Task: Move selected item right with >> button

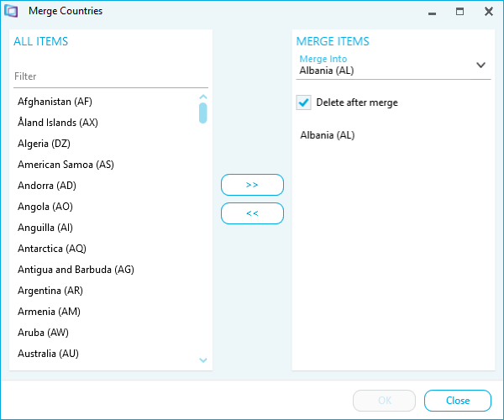Action: pos(252,185)
